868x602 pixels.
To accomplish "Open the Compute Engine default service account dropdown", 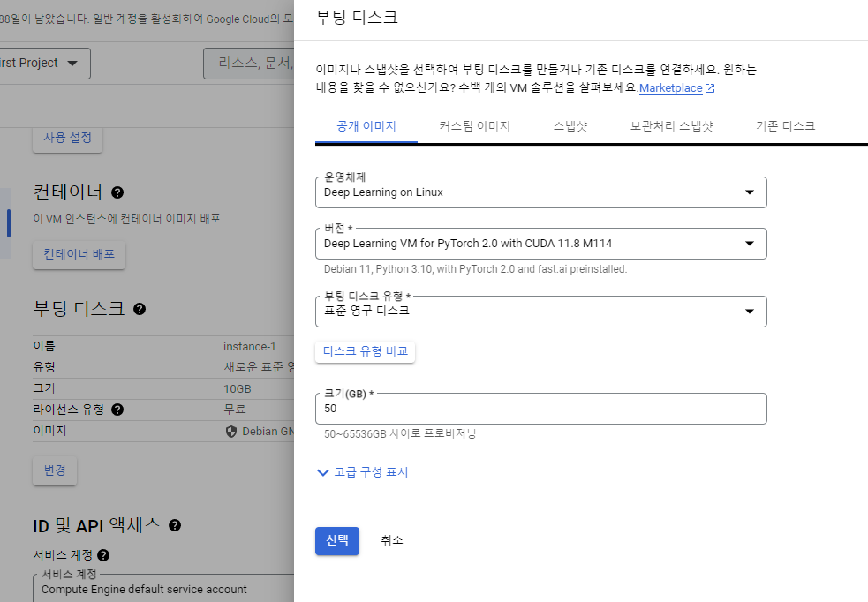I will coord(164,589).
